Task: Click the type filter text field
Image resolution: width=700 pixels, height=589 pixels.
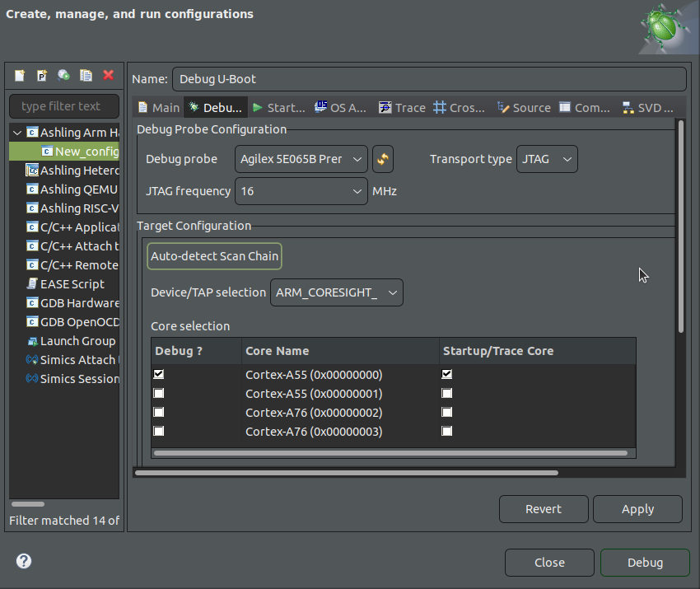Action: (x=64, y=106)
